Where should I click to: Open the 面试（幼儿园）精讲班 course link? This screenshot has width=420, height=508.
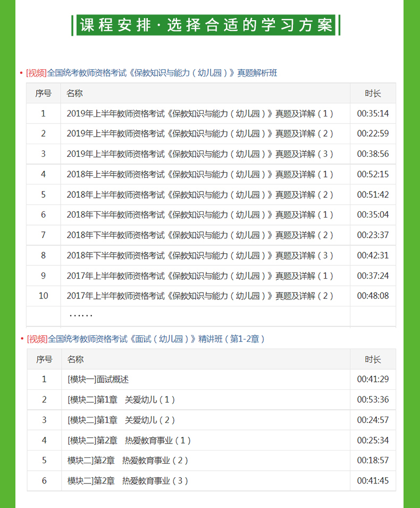[x=156, y=339]
